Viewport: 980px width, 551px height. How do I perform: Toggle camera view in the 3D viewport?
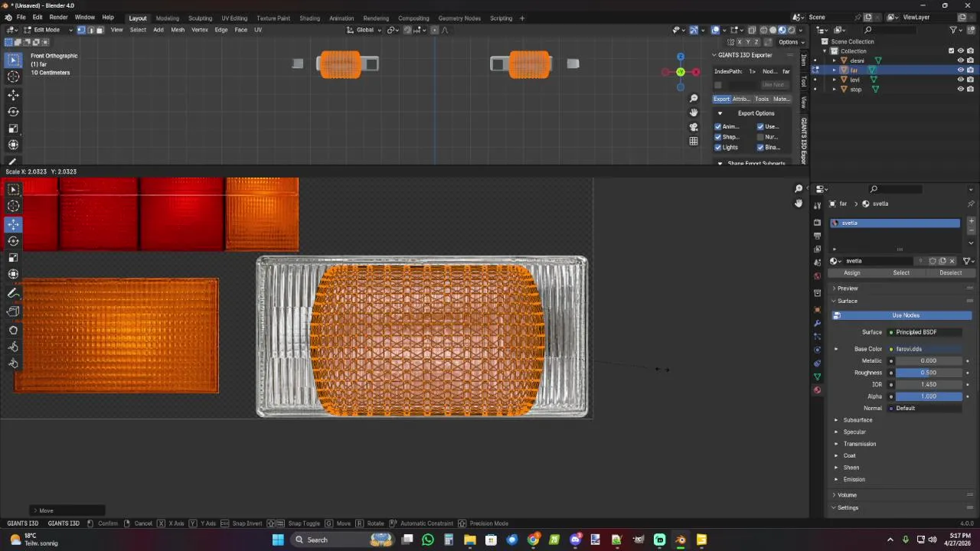(694, 127)
